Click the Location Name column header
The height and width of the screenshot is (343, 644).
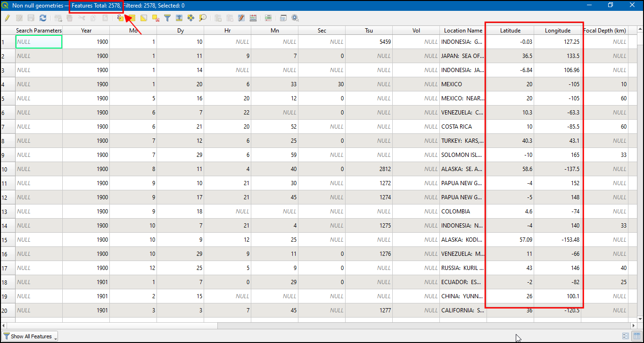point(463,31)
